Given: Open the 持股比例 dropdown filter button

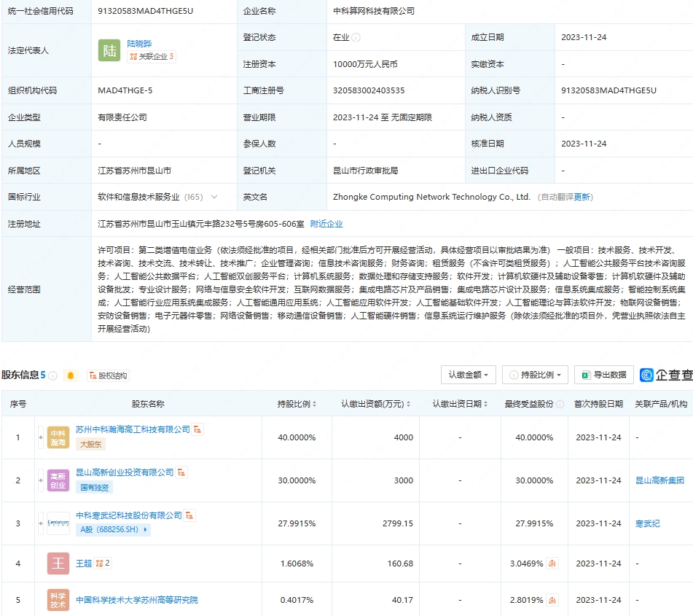Looking at the screenshot, I should click(535, 375).
